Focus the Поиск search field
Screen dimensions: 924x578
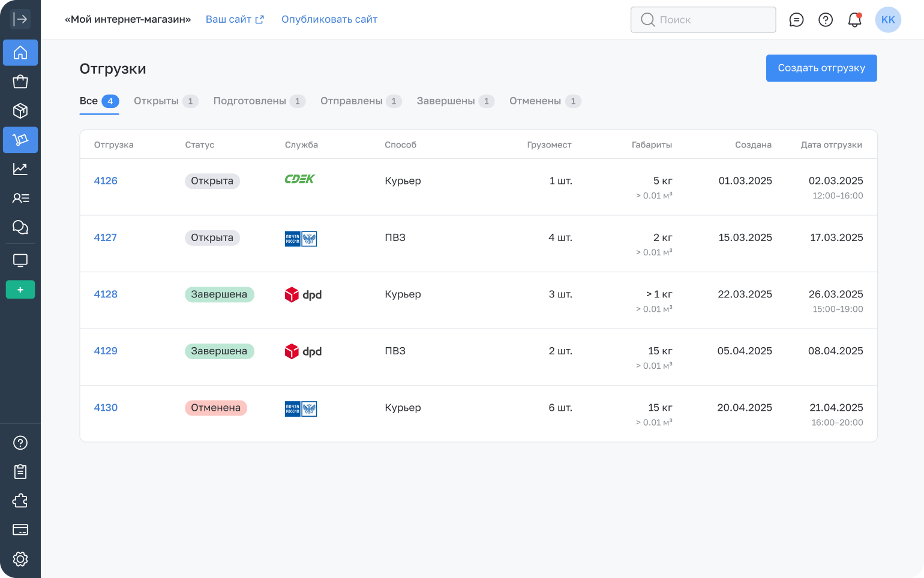point(703,20)
